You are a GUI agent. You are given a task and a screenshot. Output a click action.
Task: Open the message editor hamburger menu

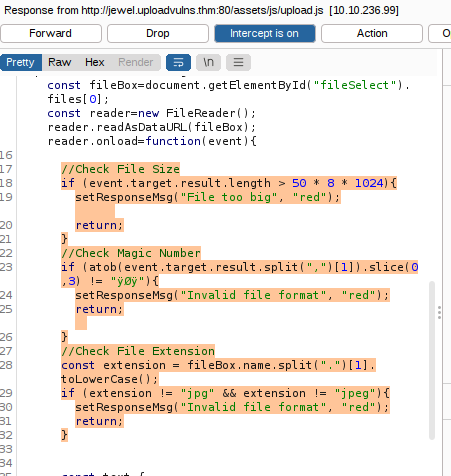(238, 62)
